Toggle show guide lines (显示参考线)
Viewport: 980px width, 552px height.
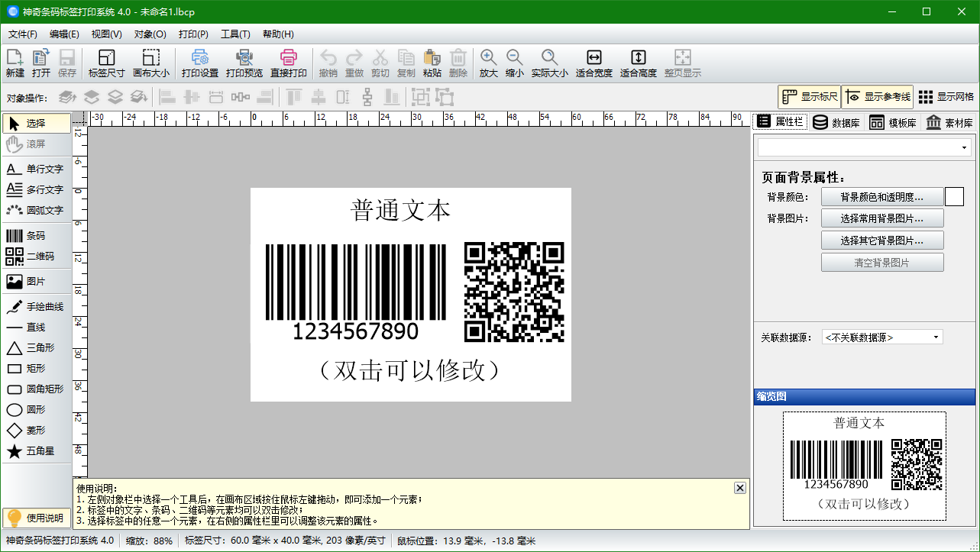pyautogui.click(x=878, y=97)
